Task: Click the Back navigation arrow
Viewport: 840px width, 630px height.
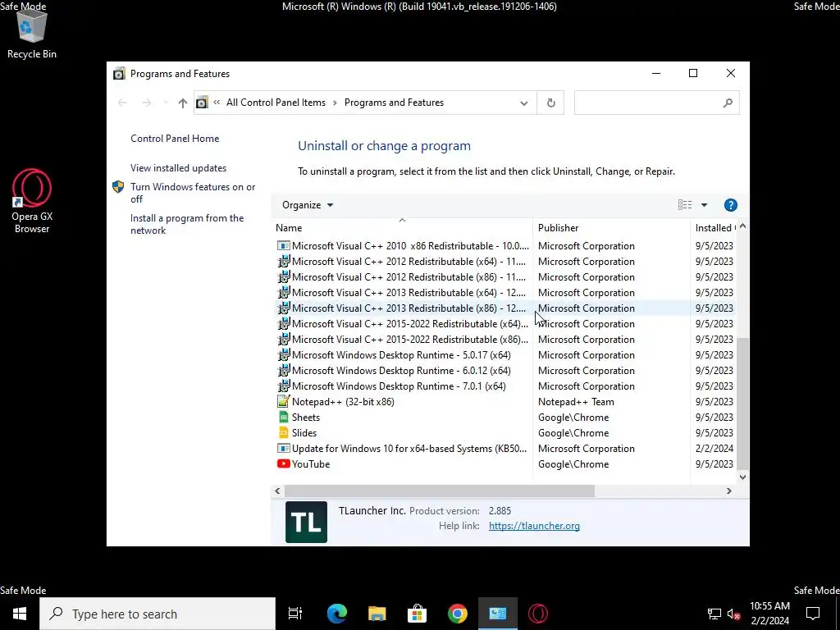Action: [122, 103]
